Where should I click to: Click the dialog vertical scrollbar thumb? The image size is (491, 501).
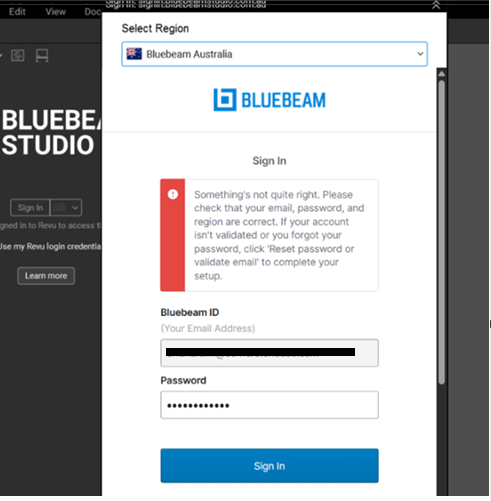[x=441, y=232]
